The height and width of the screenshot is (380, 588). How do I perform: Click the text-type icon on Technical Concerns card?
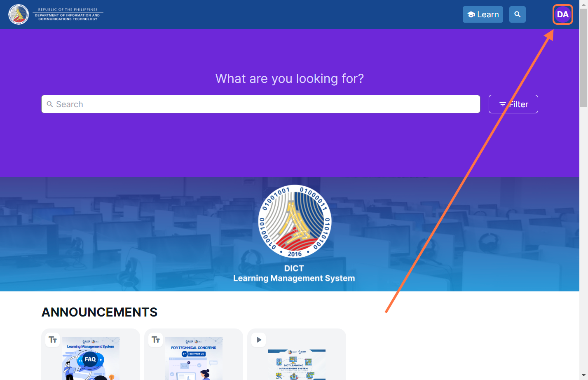pos(156,340)
